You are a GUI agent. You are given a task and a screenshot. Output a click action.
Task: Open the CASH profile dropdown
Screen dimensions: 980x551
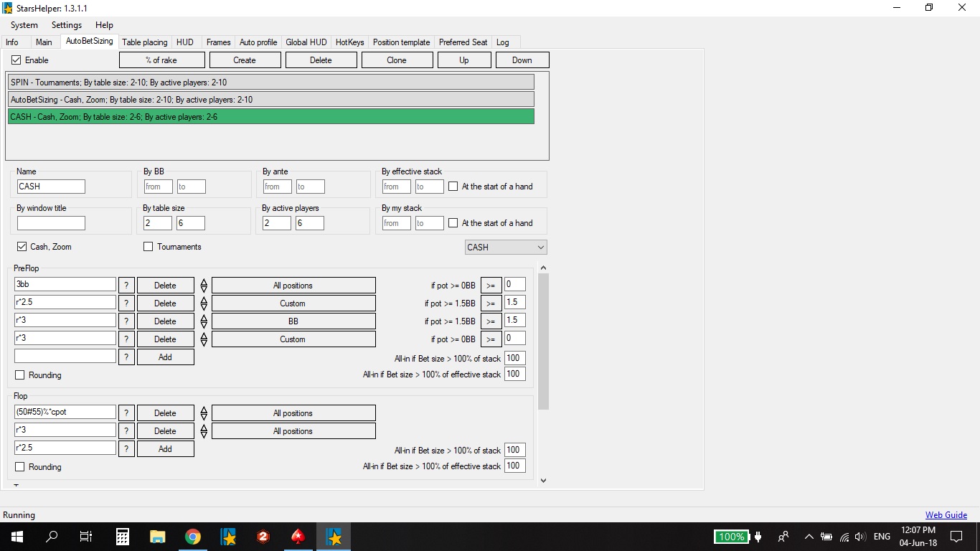[506, 247]
